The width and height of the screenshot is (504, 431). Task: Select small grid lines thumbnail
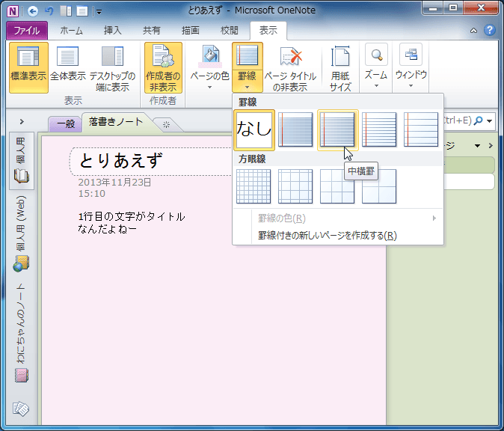253,186
